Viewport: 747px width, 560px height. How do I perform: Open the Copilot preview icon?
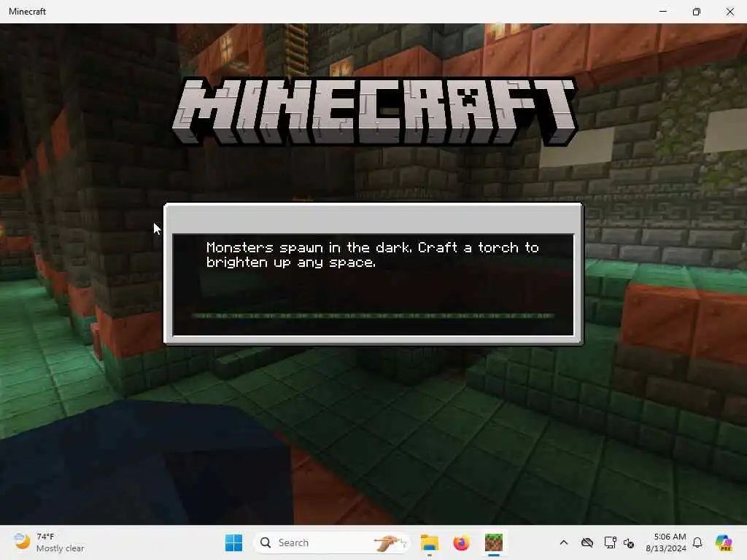tap(724, 542)
